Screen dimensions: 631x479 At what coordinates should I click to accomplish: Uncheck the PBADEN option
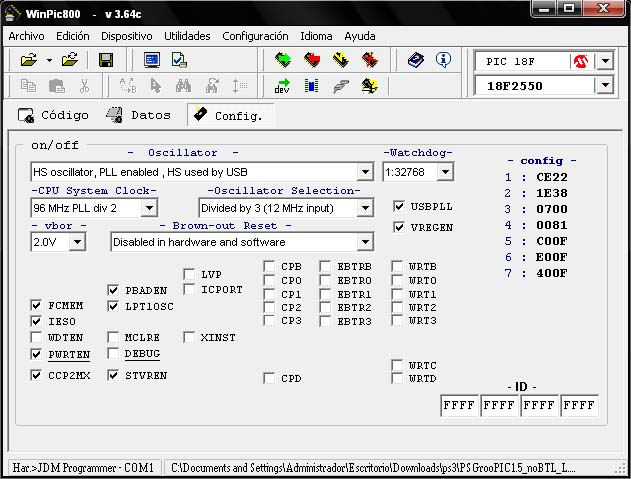click(x=113, y=290)
